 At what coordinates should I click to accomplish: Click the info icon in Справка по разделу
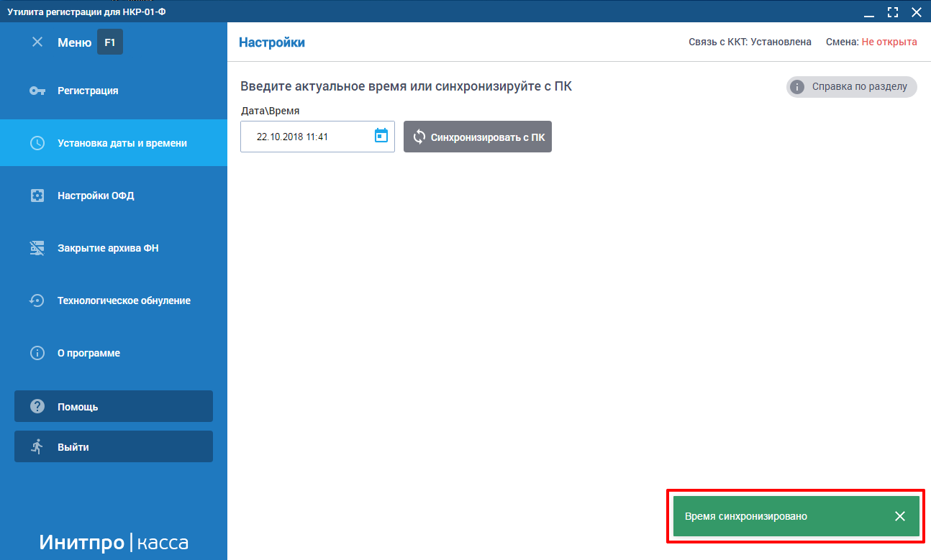coord(796,87)
